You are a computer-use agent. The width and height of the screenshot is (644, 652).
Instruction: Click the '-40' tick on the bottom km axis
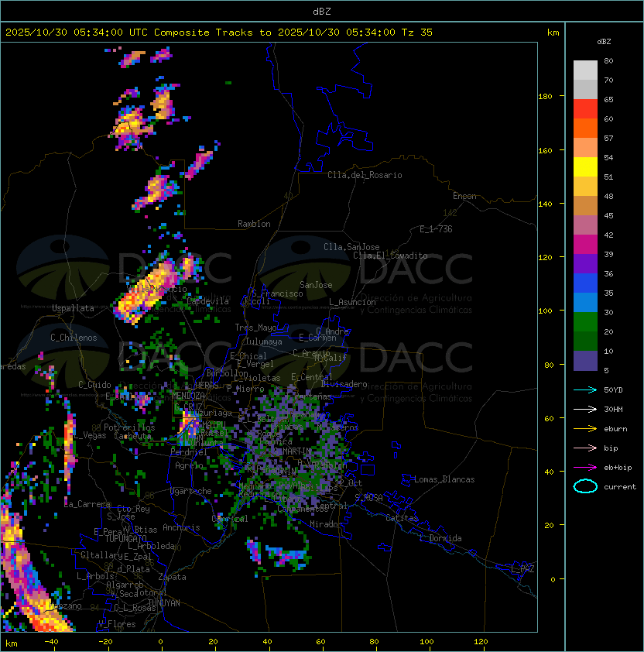pos(51,642)
